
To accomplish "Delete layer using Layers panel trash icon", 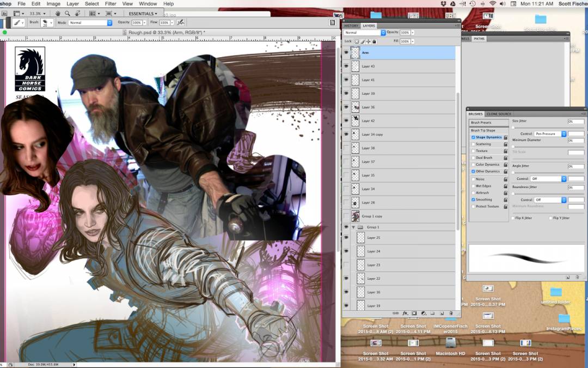I will click(x=451, y=313).
